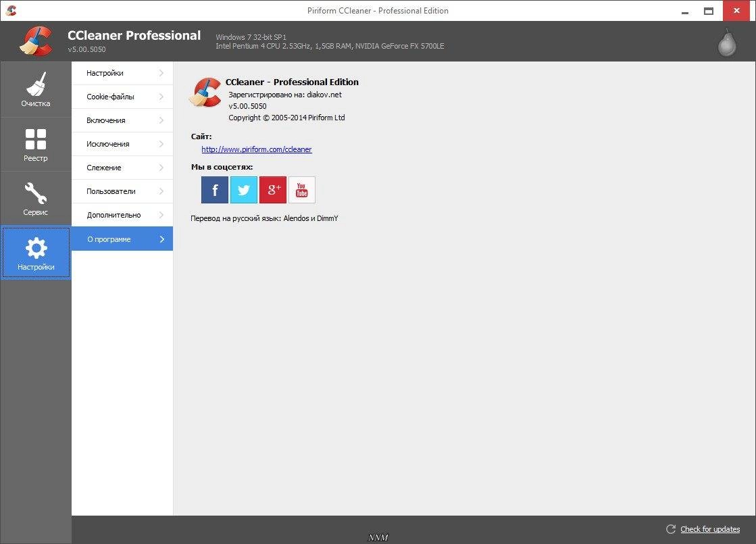Open the Twitter social page
Screen dimensions: 756x544
pos(243,189)
